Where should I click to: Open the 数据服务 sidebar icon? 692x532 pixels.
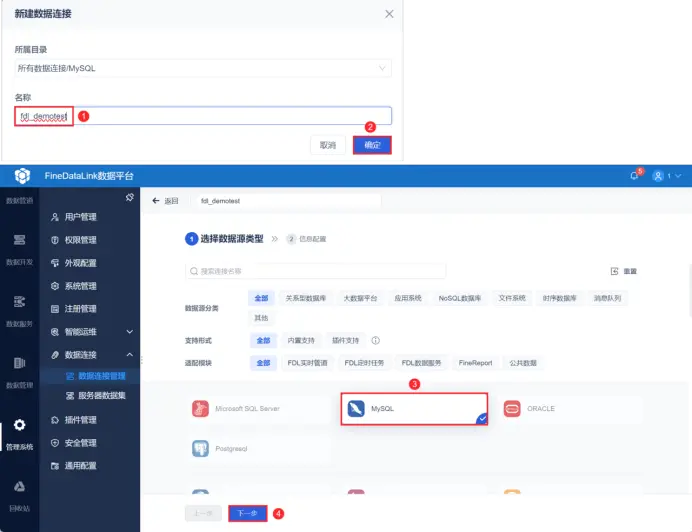[19, 302]
